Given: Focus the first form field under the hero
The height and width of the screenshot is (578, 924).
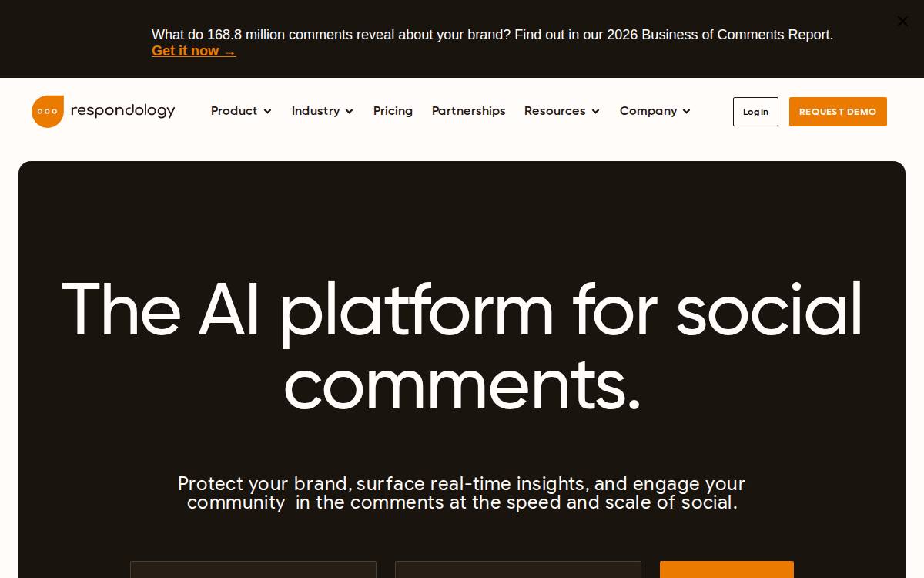Looking at the screenshot, I should (x=253, y=570).
